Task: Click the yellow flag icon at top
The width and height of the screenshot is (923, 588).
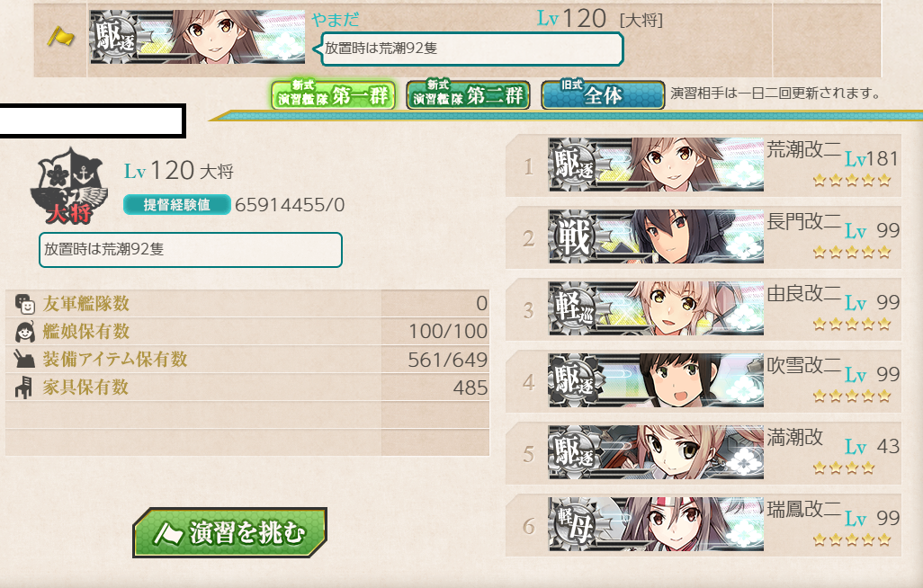Action: (x=60, y=39)
